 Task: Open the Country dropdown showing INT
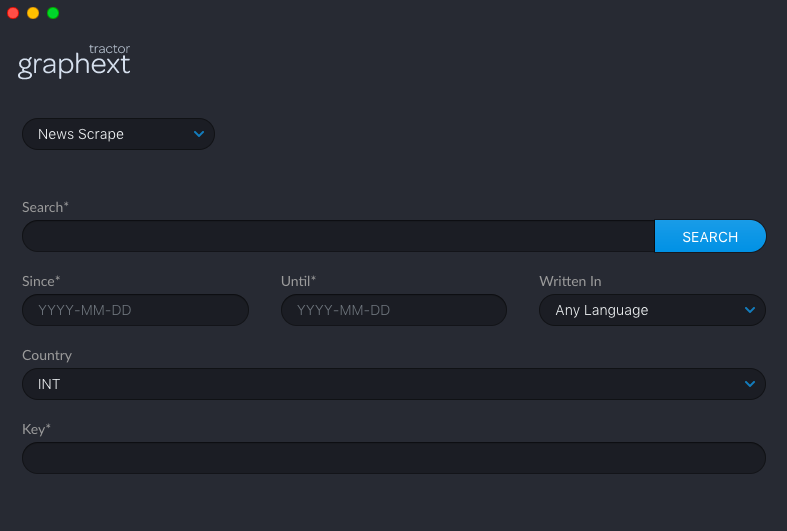[x=394, y=384]
